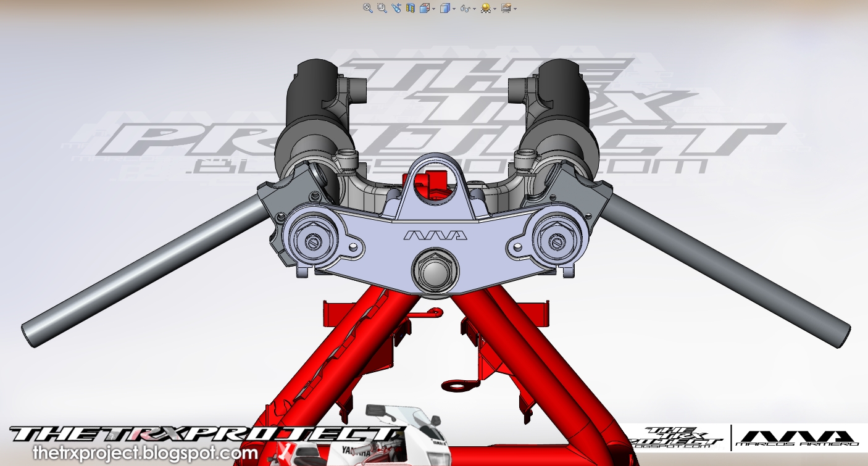868x466 pixels.
Task: Select the engraved logo on the triple clamp
Action: point(436,235)
